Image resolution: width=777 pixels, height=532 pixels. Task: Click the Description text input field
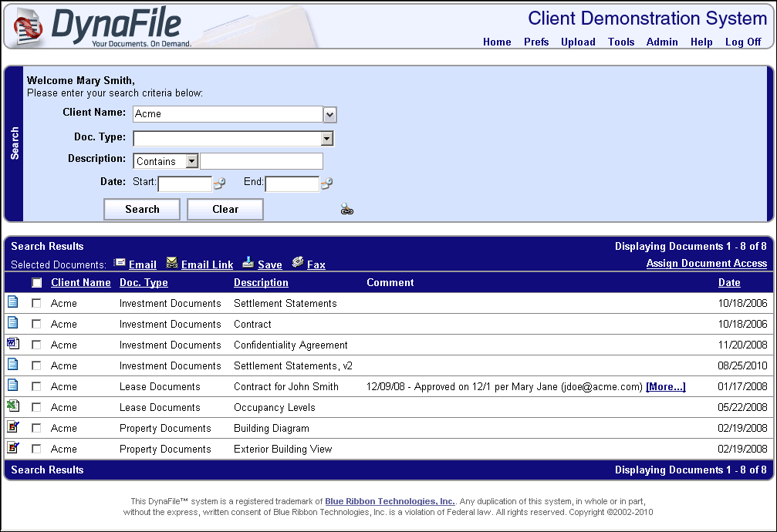[x=262, y=161]
